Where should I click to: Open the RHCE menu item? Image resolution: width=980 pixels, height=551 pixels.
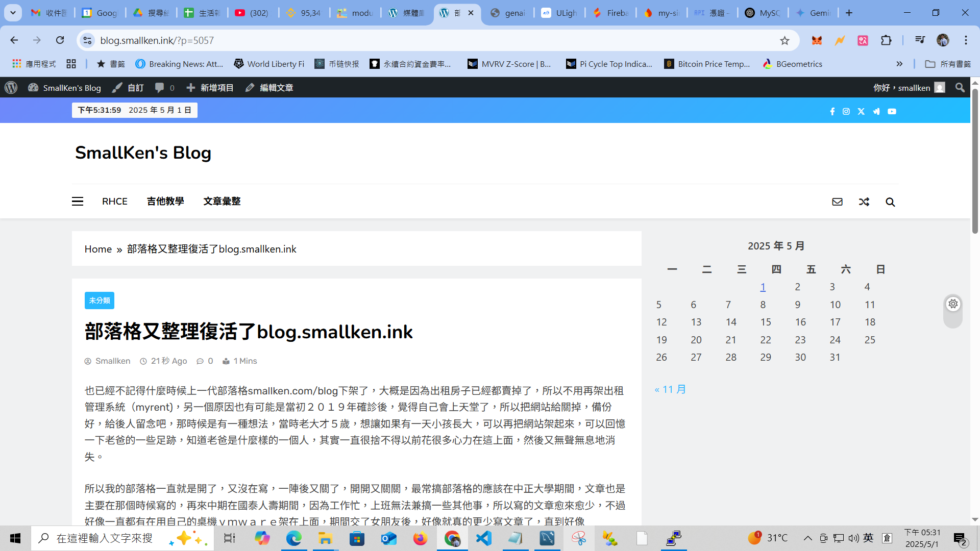tap(115, 202)
